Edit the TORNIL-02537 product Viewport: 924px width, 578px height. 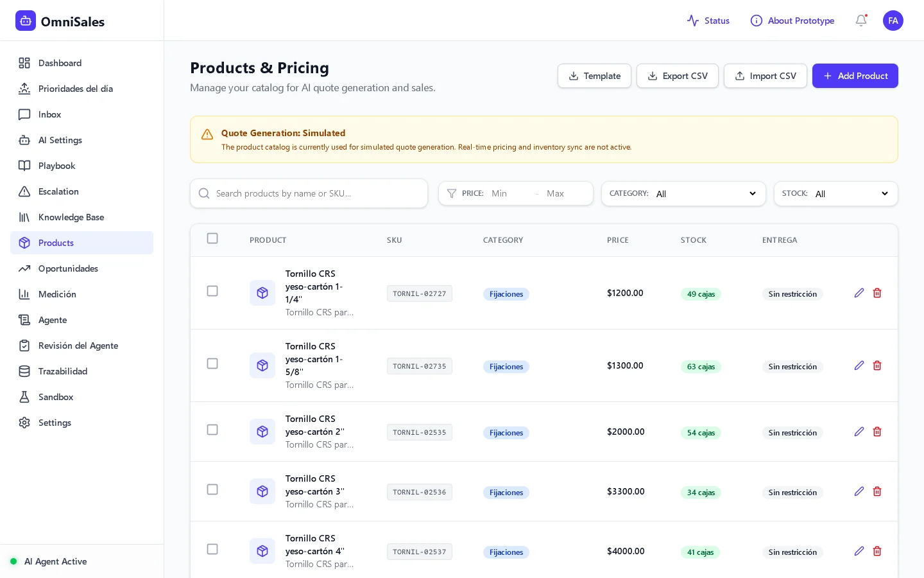coord(859,551)
